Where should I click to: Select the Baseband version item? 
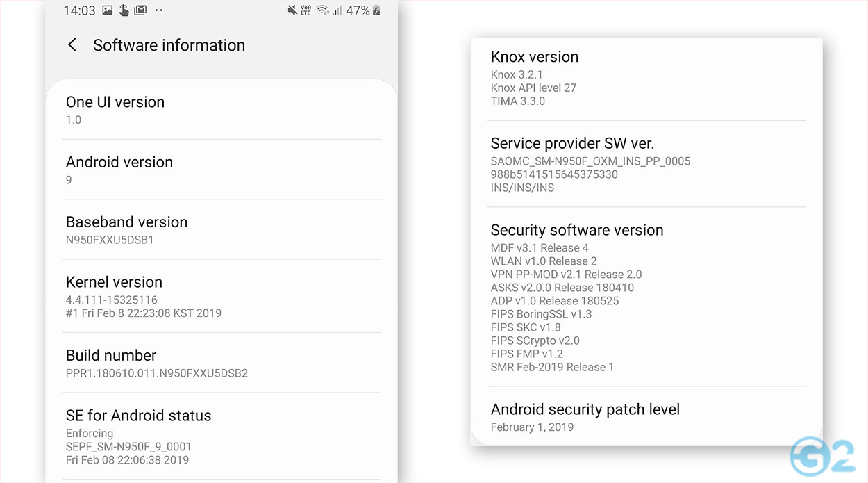pos(222,230)
